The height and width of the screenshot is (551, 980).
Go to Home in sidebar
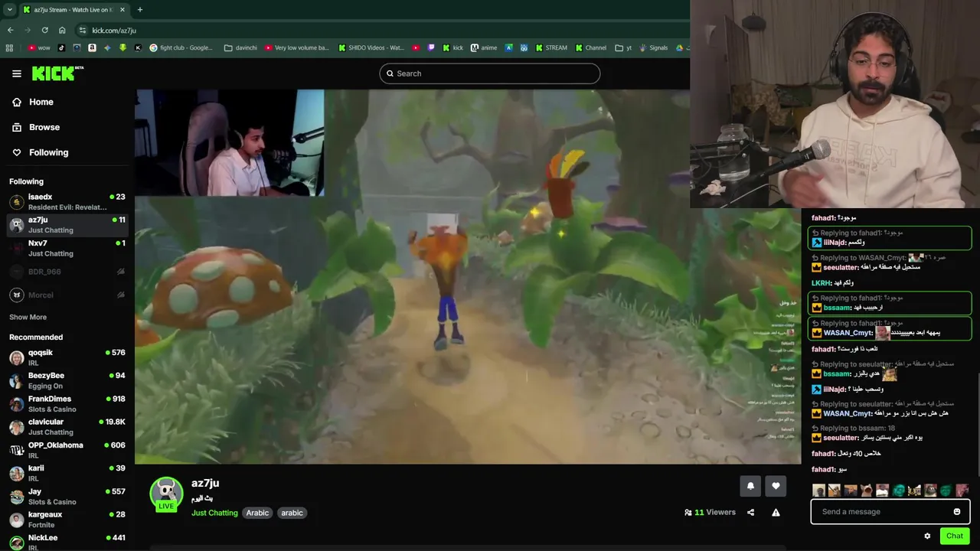pos(41,102)
